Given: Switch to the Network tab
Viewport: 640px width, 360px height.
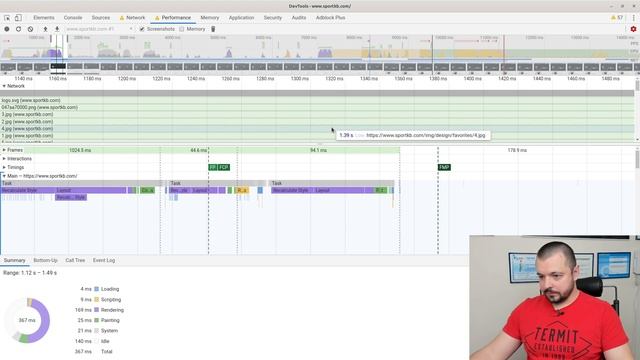Looking at the screenshot, I should (132, 18).
